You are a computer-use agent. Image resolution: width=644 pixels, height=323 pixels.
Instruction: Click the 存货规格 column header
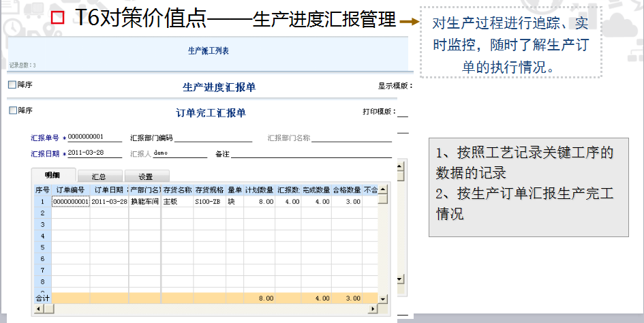(209, 190)
